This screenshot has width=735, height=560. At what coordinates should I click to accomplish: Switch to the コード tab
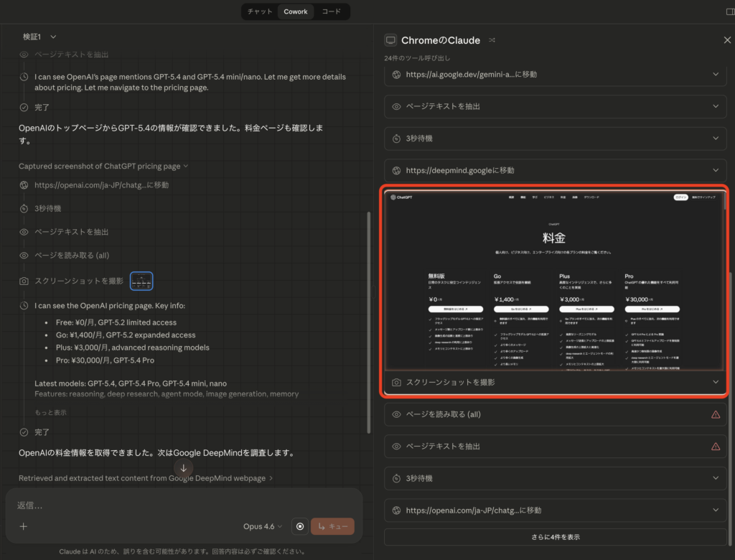coord(332,11)
